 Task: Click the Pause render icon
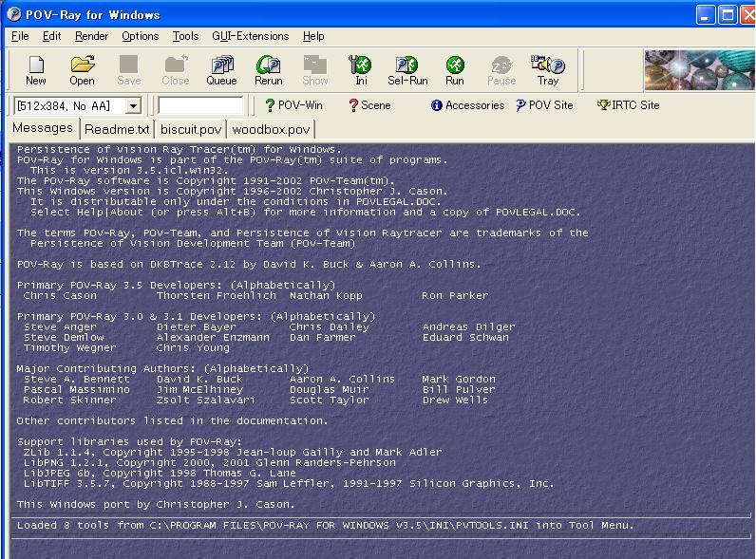point(501,70)
